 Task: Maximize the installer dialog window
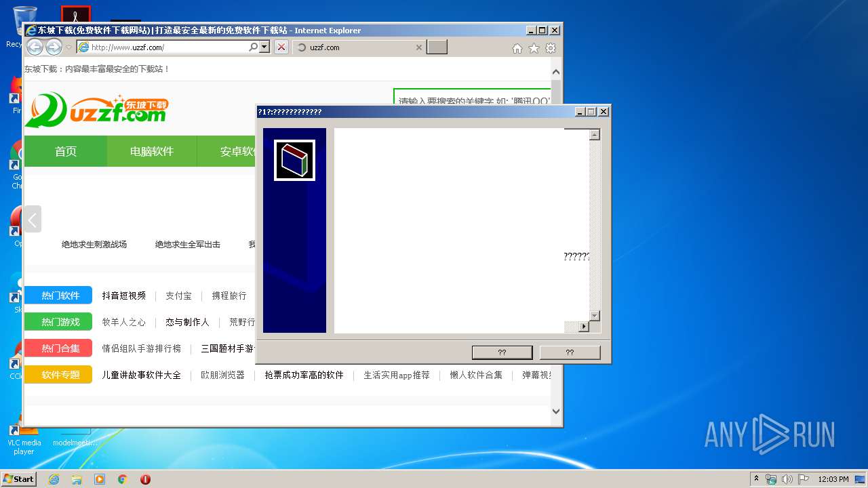(x=591, y=112)
